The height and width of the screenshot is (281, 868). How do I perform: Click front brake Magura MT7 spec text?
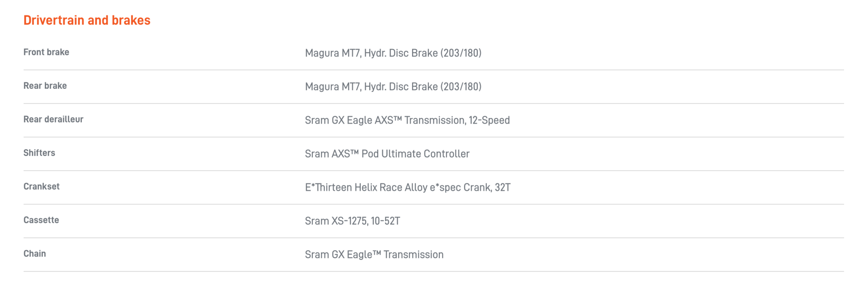[393, 53]
